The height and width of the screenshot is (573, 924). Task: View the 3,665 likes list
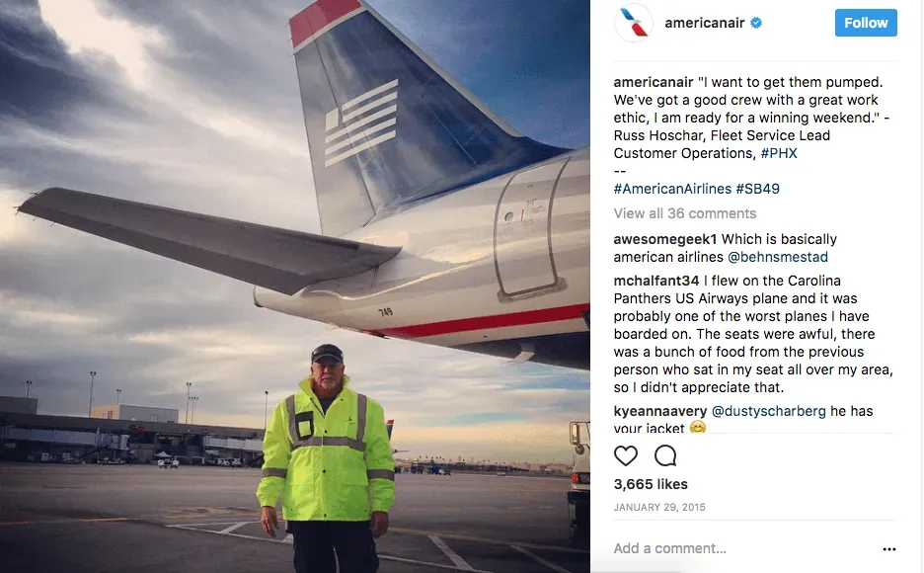(649, 484)
